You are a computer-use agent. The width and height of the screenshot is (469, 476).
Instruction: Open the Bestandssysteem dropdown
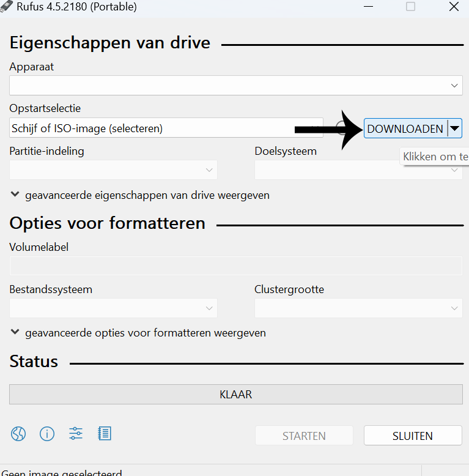(113, 308)
